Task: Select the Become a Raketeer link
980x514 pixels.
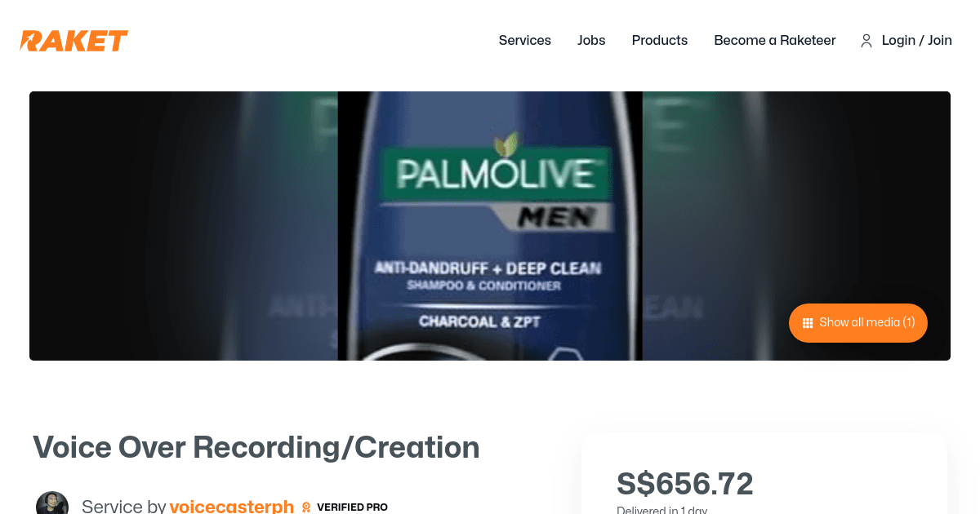Action: [775, 40]
